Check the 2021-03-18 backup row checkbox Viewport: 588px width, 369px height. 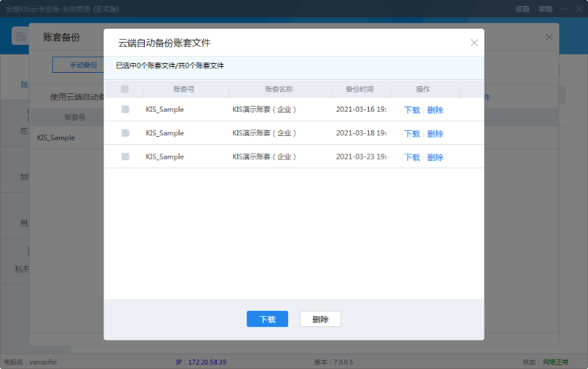coord(125,133)
